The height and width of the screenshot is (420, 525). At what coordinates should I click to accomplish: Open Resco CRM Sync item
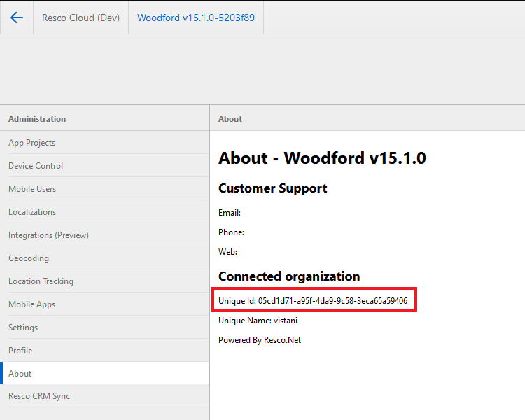pos(39,396)
